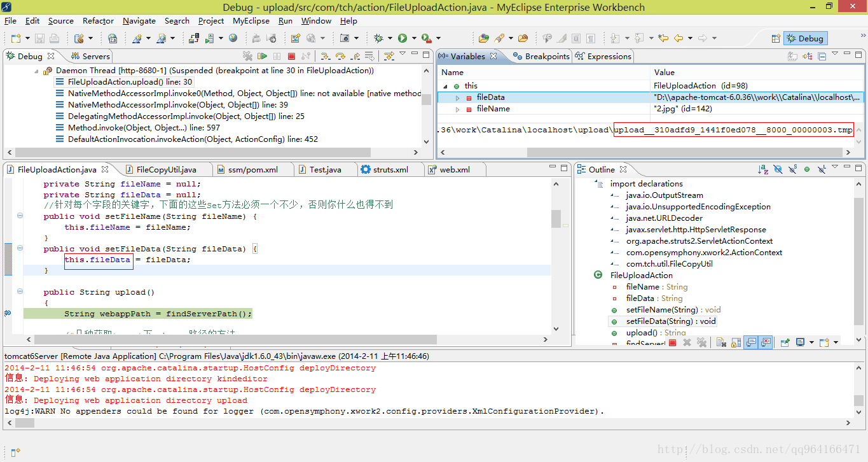This screenshot has width=868, height=462.
Task: Click the Pin Console icon
Action: click(x=785, y=342)
